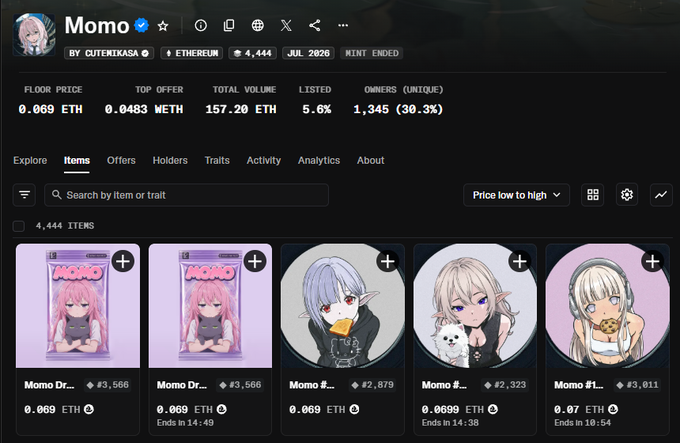The width and height of the screenshot is (680, 443).
Task: Click the MINT ENDED badge
Action: 372,53
